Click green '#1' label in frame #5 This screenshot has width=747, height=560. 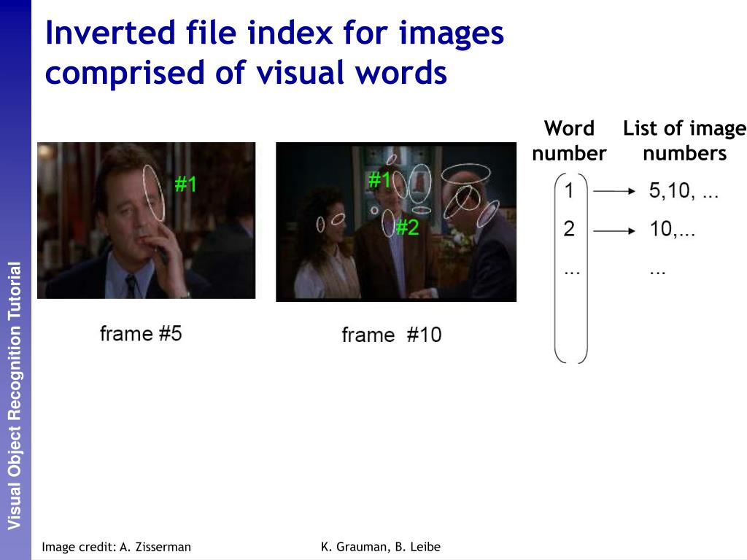click(x=185, y=184)
